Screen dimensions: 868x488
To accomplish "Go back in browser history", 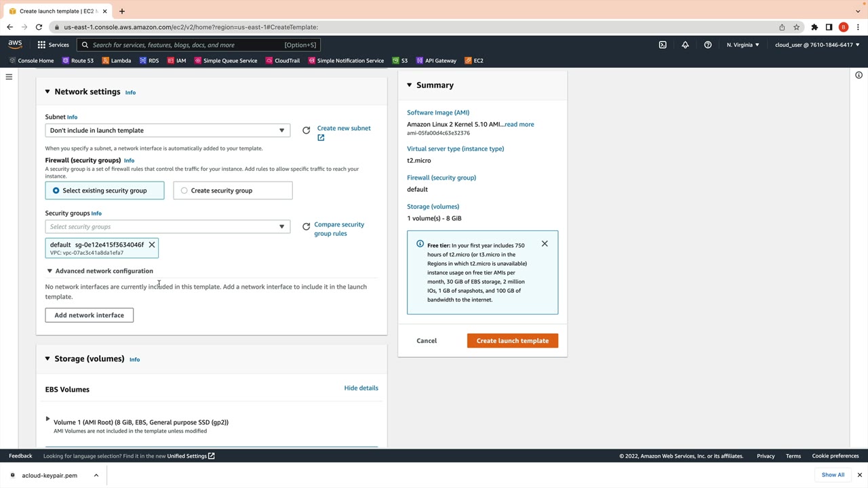I will 9,27.
